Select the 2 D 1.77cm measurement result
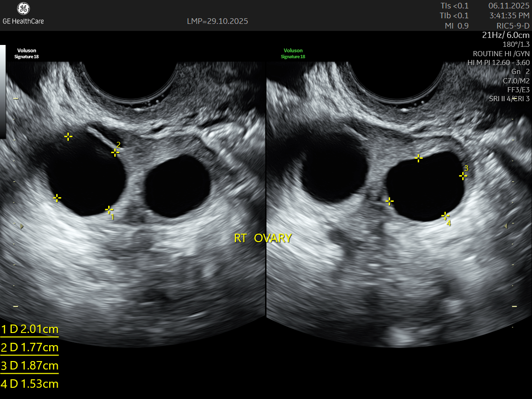Screen dimensions: 532x399 30,347
